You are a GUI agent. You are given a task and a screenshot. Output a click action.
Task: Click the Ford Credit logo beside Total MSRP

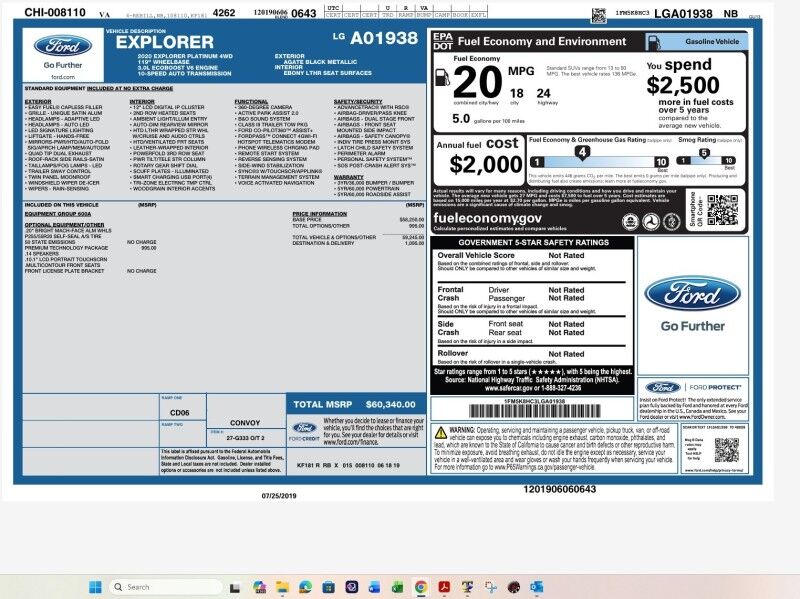point(304,428)
